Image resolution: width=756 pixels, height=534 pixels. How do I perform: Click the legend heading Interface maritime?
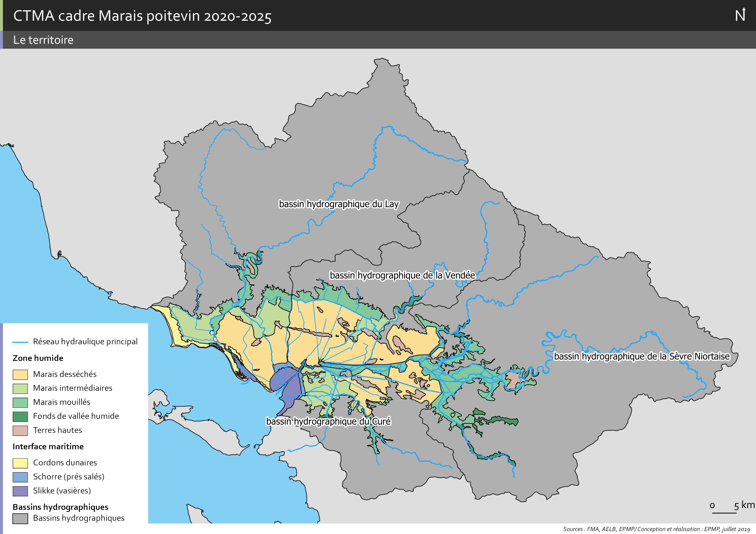48,447
